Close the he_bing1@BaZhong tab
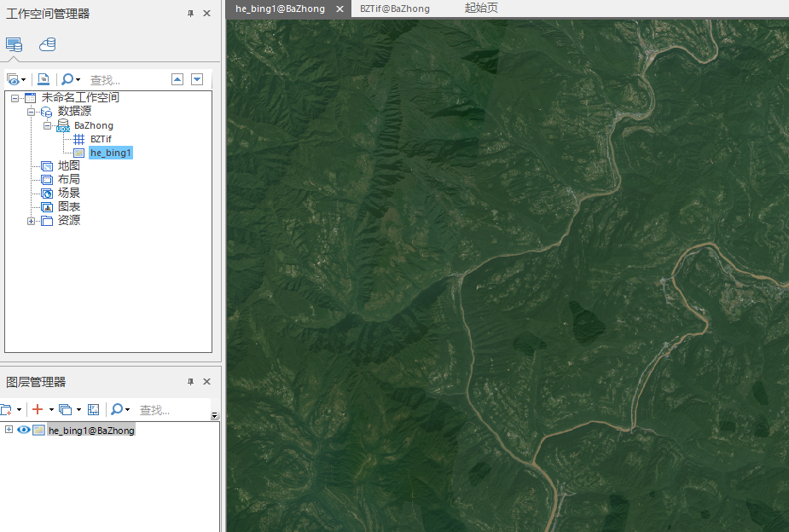This screenshot has width=789, height=532. (x=340, y=9)
